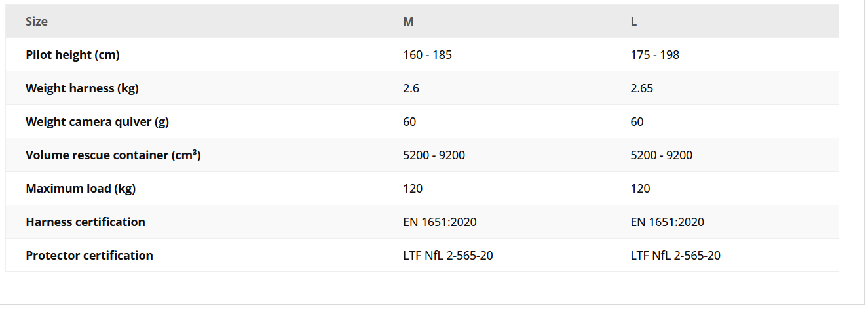The height and width of the screenshot is (312, 868).
Task: Select the Maximum load (kg) row label
Action: coord(81,189)
